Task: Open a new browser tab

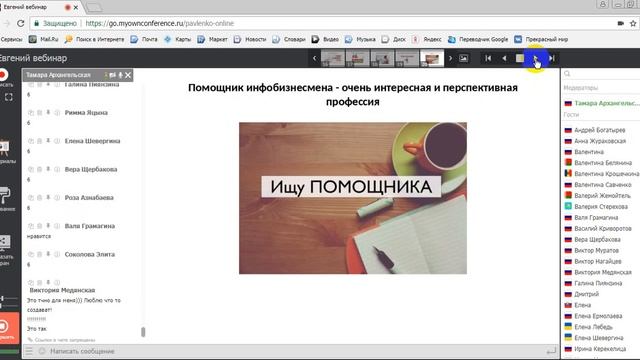Action: click(94, 7)
